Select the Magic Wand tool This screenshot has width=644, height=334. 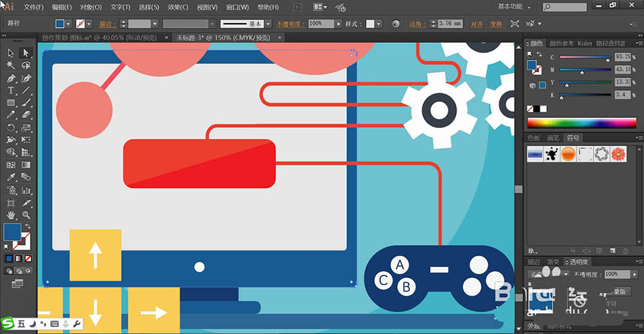11,65
